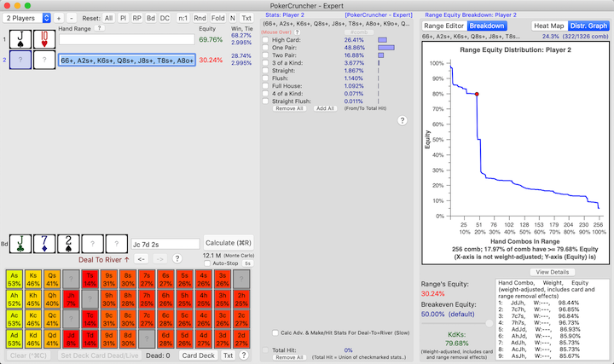This screenshot has height=364, width=614.
Task: Pick the 2d 27% deck card
Action: tap(241, 339)
